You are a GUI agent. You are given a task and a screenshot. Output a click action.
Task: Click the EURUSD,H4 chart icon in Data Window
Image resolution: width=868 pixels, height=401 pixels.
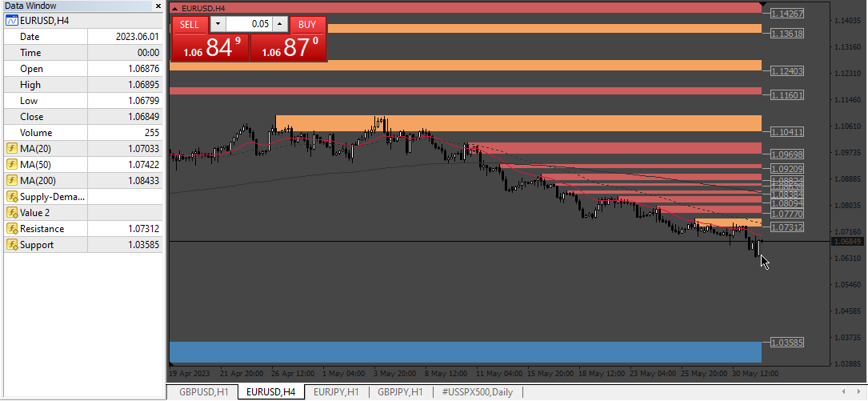(12, 21)
